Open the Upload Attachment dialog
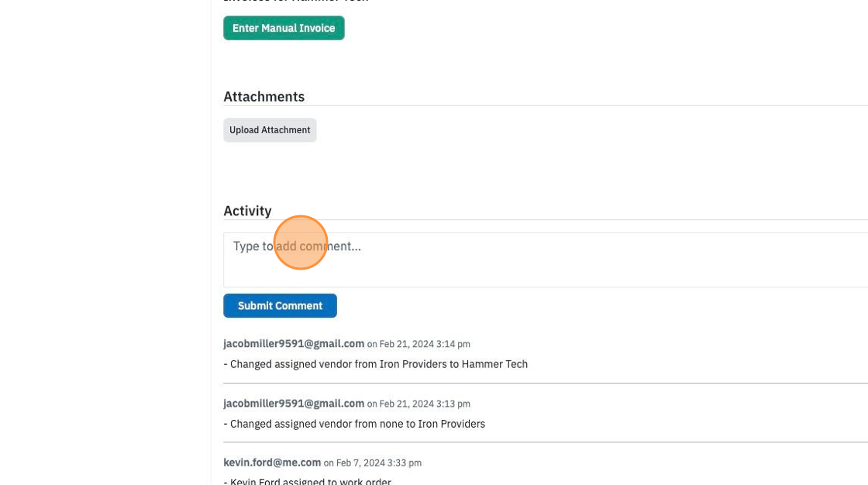The image size is (868, 485). (x=270, y=130)
